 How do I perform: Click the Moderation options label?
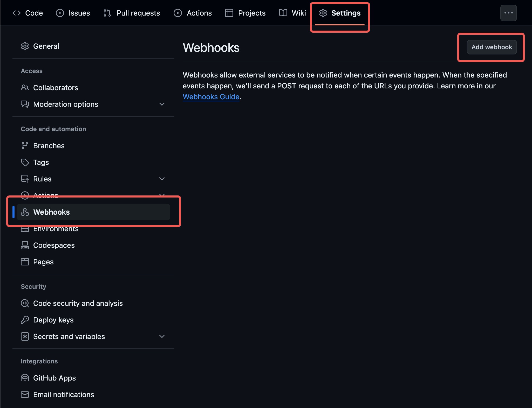(66, 104)
